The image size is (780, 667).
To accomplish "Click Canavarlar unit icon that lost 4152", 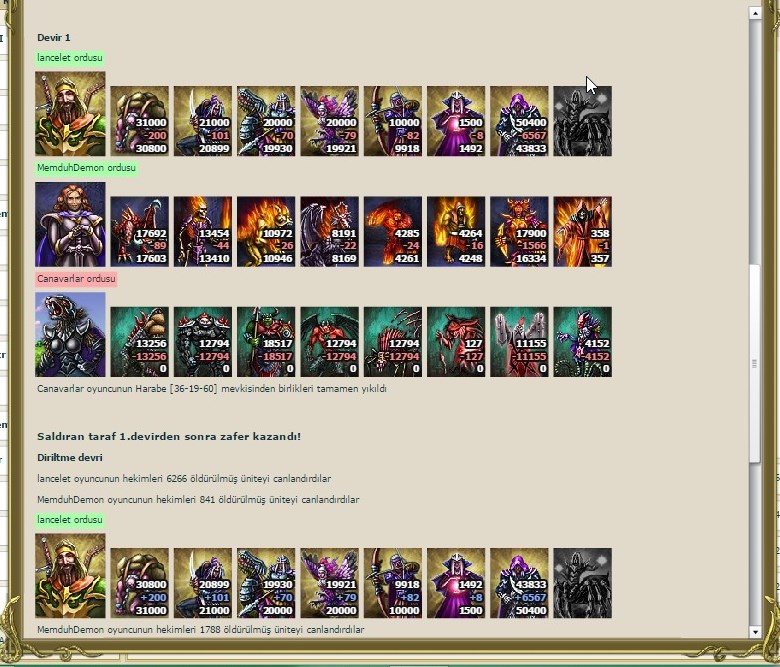I will (583, 342).
